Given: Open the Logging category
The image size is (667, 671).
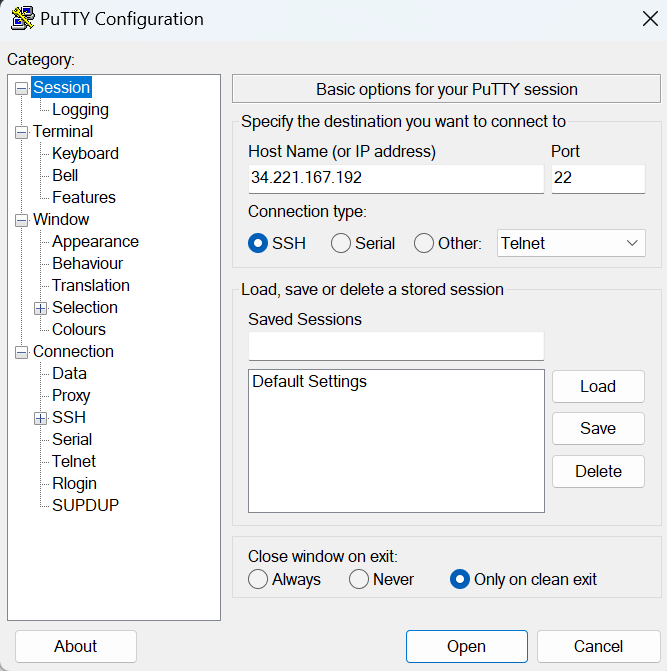Looking at the screenshot, I should [x=80, y=110].
